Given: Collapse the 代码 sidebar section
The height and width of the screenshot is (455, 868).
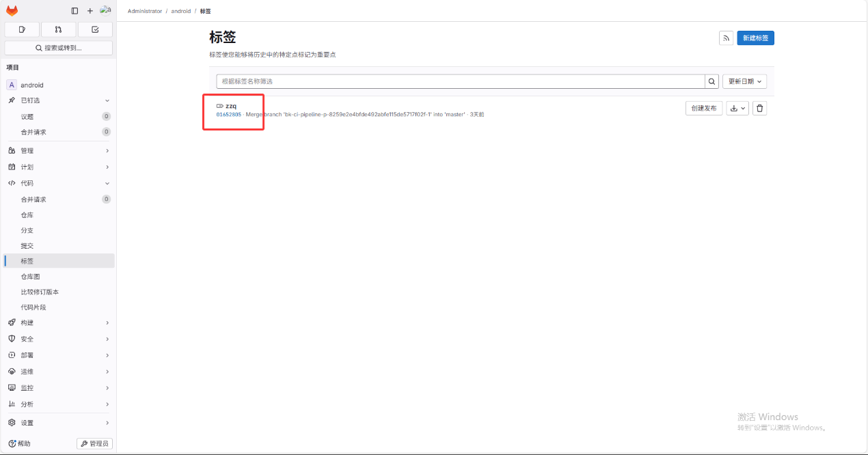Looking at the screenshot, I should (x=58, y=183).
